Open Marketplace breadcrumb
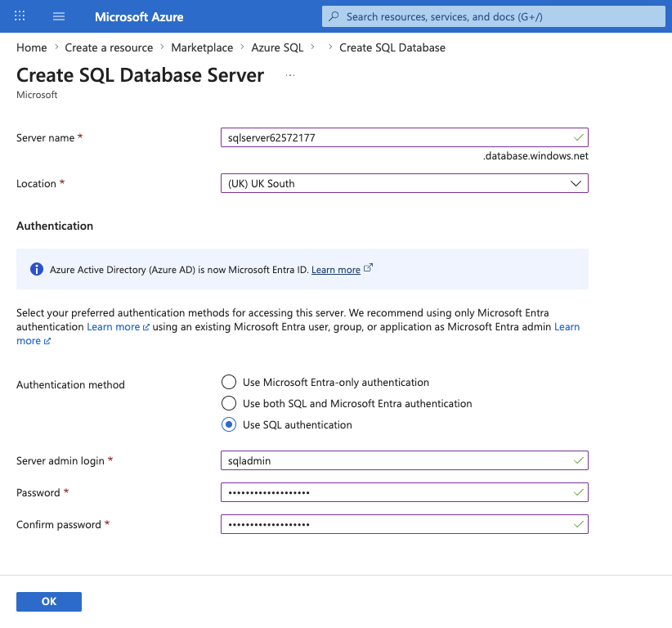This screenshot has height=628, width=672. click(x=202, y=47)
